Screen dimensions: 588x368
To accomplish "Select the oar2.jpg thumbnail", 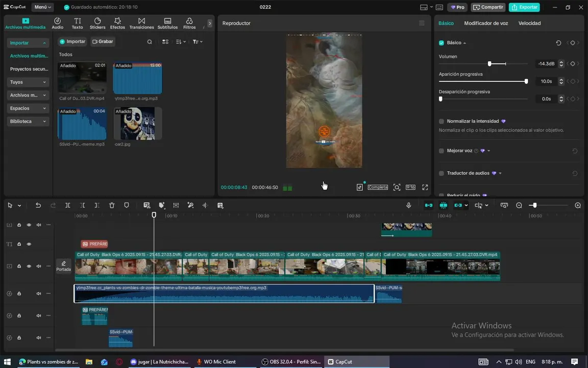I will coord(137,124).
